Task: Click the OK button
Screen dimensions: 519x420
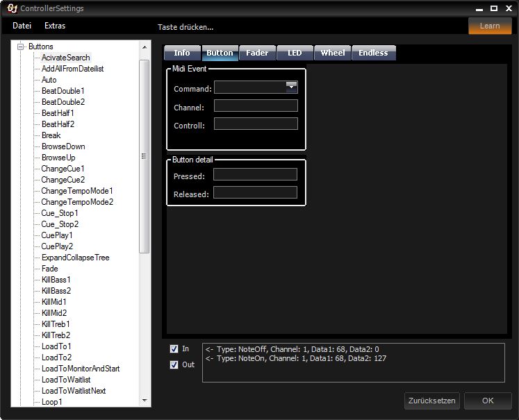Action: [488, 401]
